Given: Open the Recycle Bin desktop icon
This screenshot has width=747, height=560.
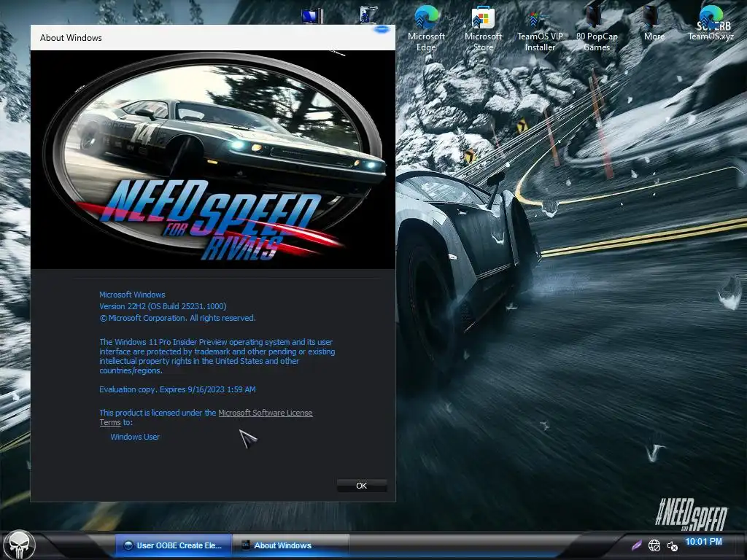Looking at the screenshot, I should coord(368,15).
